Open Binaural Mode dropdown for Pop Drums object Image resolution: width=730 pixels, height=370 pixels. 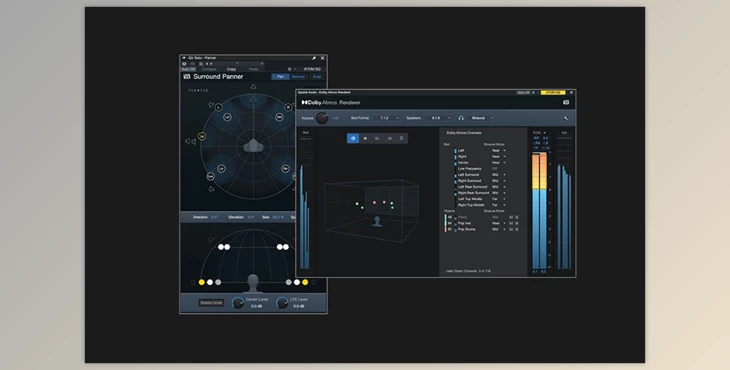coord(499,229)
